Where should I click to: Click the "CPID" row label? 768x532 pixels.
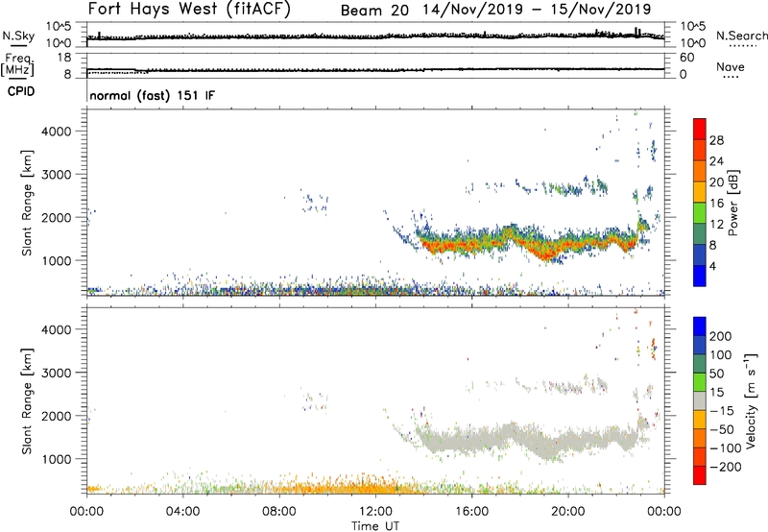(x=21, y=91)
